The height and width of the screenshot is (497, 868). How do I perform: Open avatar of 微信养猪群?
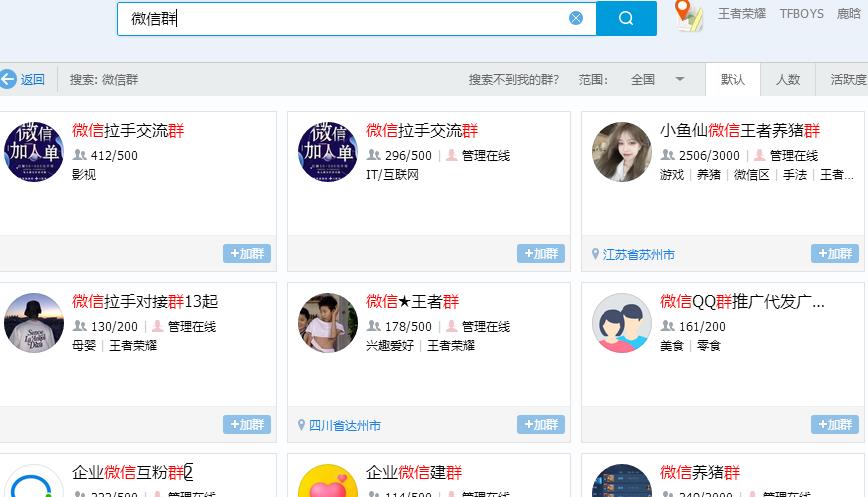[x=622, y=480]
